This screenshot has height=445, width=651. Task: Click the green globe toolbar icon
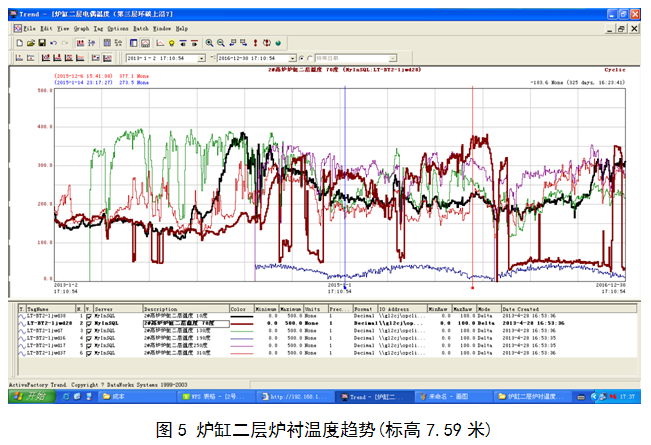[277, 43]
